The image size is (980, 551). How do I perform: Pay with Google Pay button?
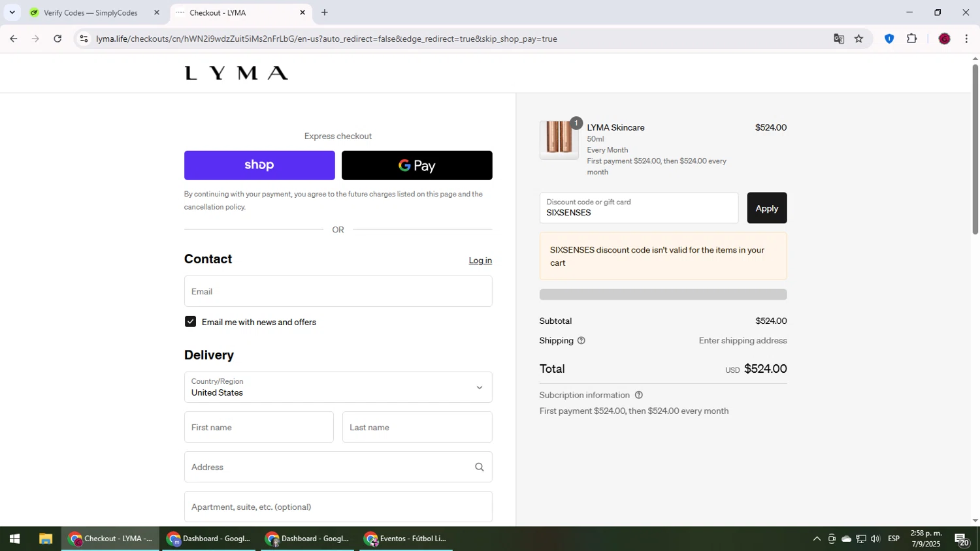point(417,165)
